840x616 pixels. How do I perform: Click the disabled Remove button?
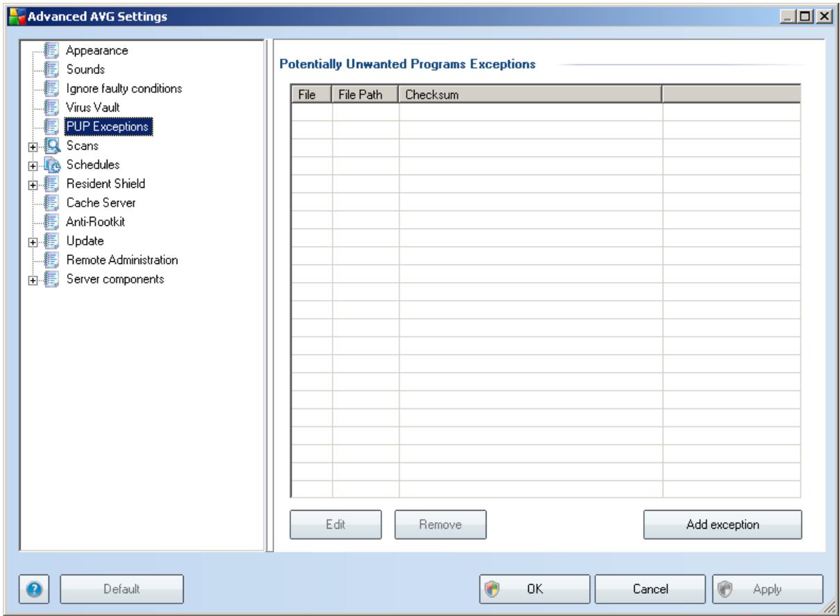440,525
